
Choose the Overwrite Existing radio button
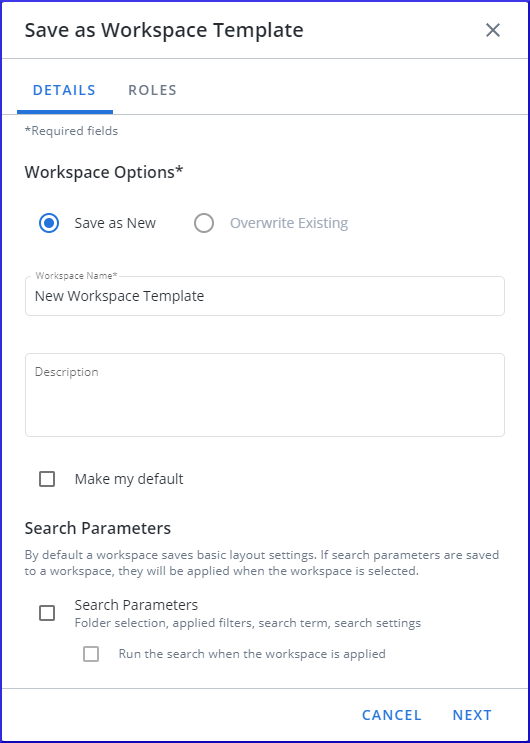(x=204, y=223)
